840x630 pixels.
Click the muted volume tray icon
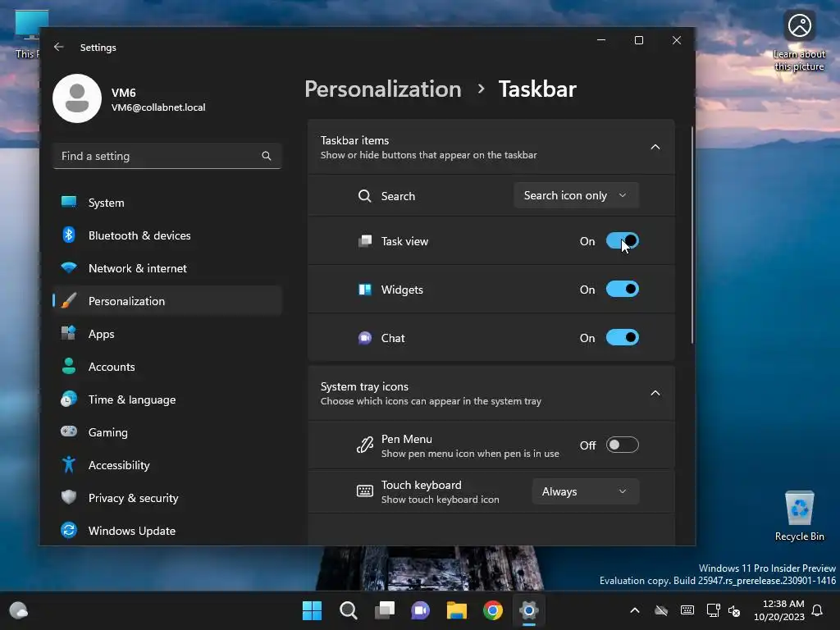click(734, 610)
